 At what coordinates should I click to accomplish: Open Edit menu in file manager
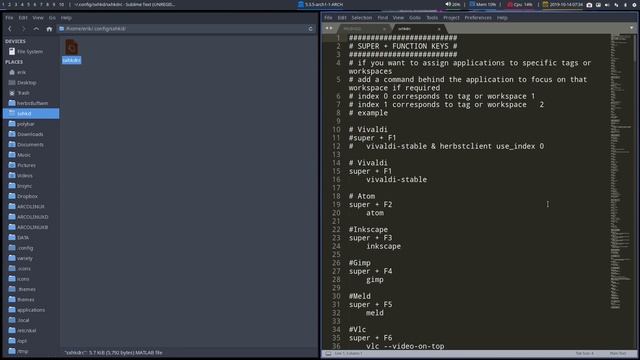point(23,18)
